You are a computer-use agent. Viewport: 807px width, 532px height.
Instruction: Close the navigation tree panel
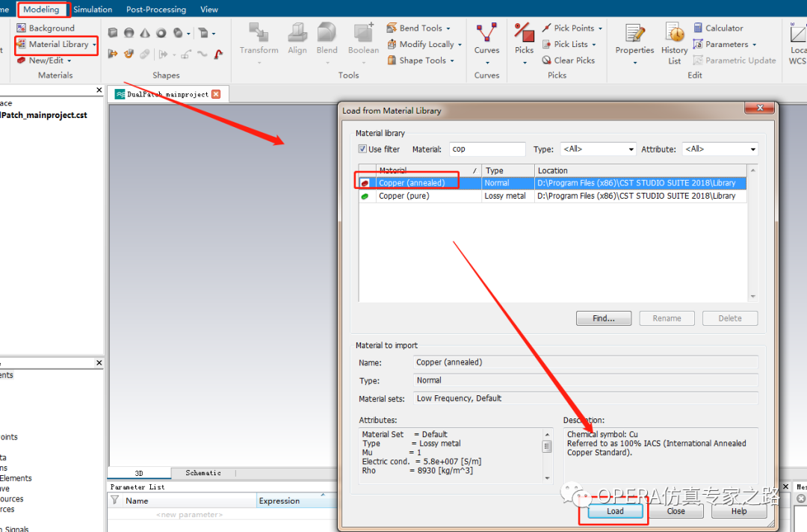pos(99,90)
